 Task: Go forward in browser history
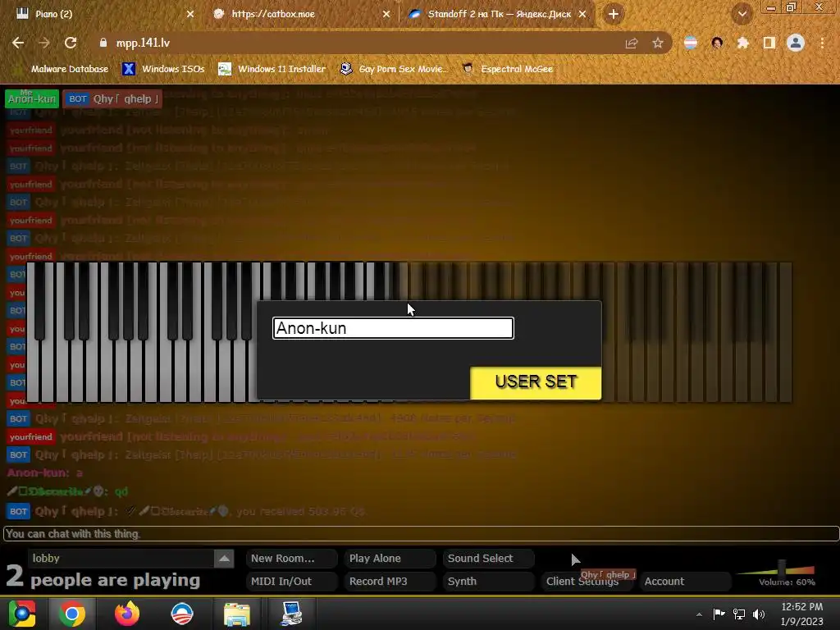tap(44, 43)
